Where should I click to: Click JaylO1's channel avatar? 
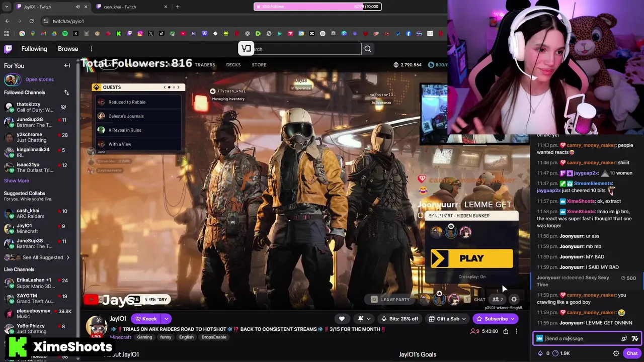point(97,326)
